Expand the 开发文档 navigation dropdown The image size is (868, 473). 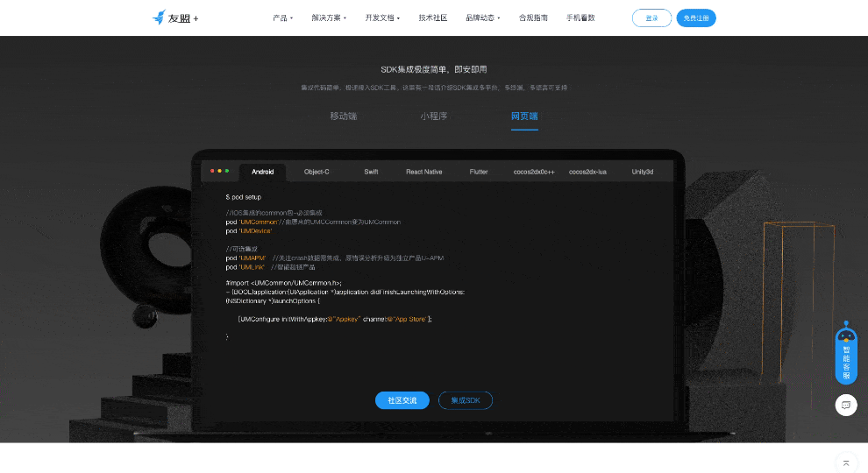[x=382, y=18]
